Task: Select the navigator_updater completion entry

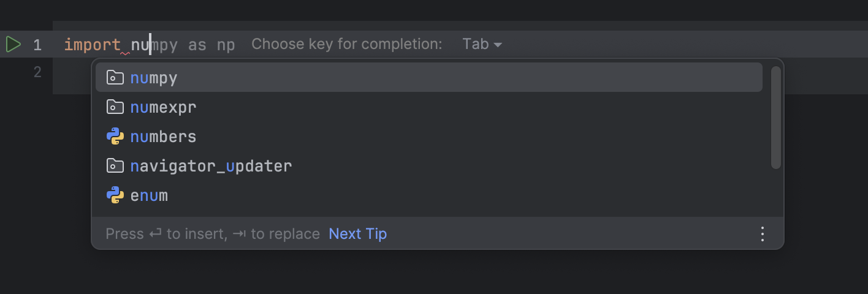Action: pos(429,166)
